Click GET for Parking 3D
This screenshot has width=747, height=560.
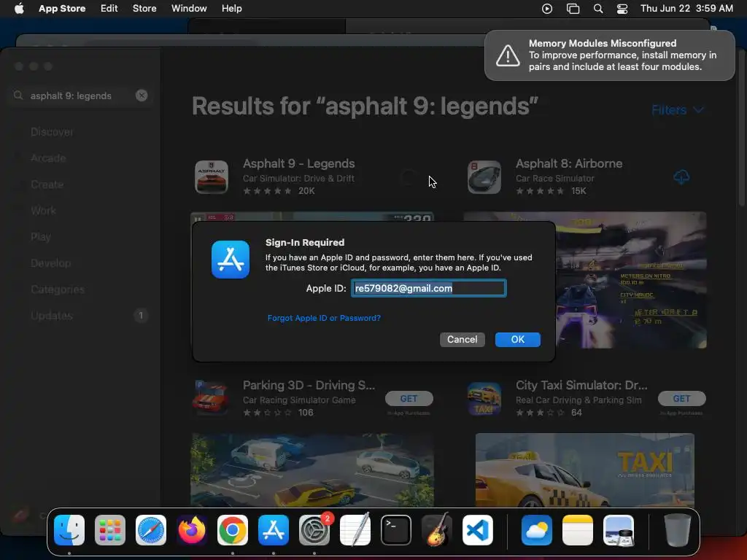pyautogui.click(x=409, y=399)
